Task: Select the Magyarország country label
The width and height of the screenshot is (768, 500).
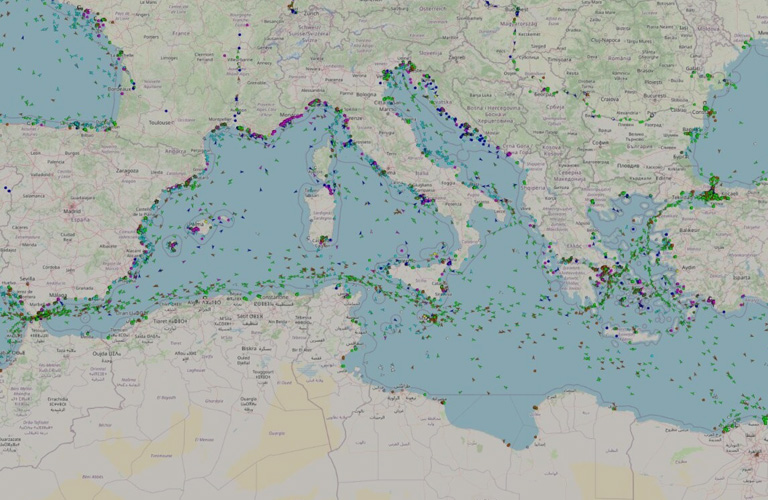Action: [518, 24]
